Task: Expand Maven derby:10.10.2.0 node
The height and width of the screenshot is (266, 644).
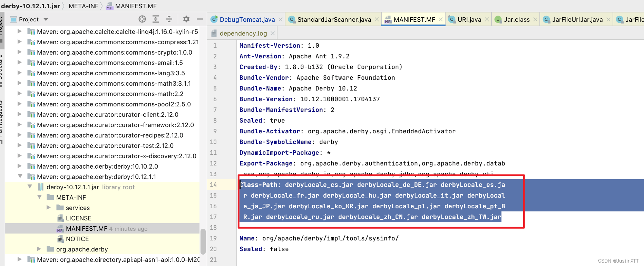Action: [20, 166]
